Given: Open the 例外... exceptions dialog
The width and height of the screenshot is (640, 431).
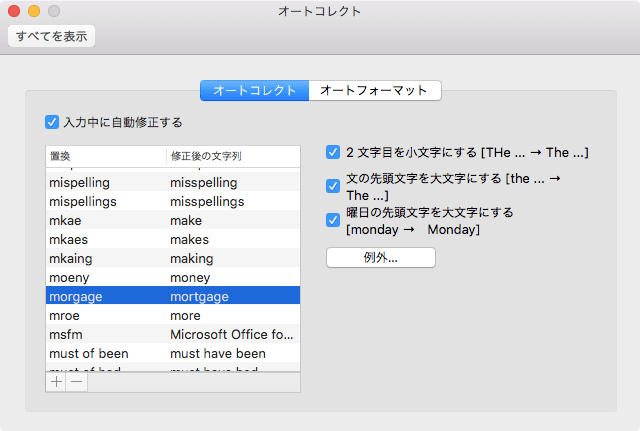Looking at the screenshot, I should (381, 257).
